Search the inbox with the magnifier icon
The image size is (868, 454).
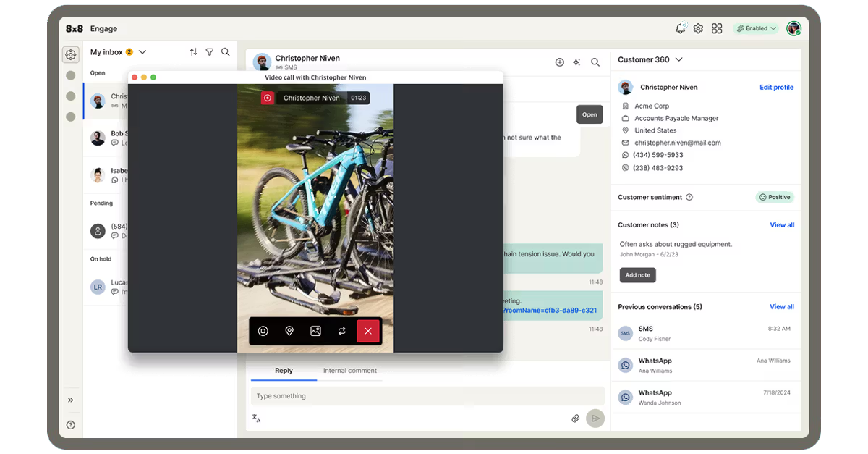[226, 52]
